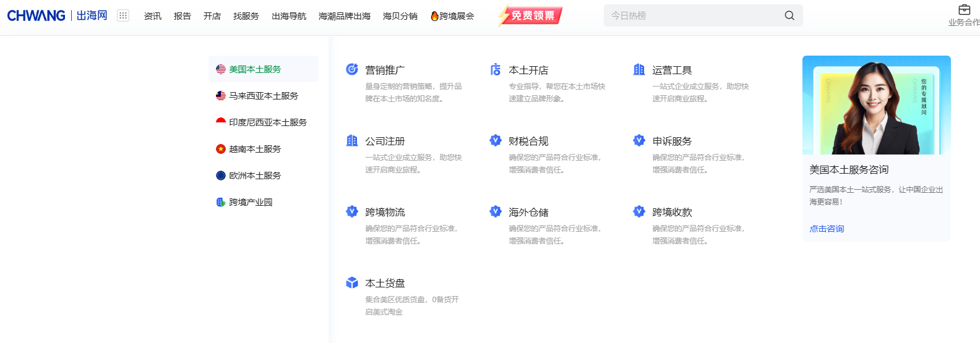Click the 运营工具 building icon
The image size is (980, 343).
pyautogui.click(x=639, y=69)
